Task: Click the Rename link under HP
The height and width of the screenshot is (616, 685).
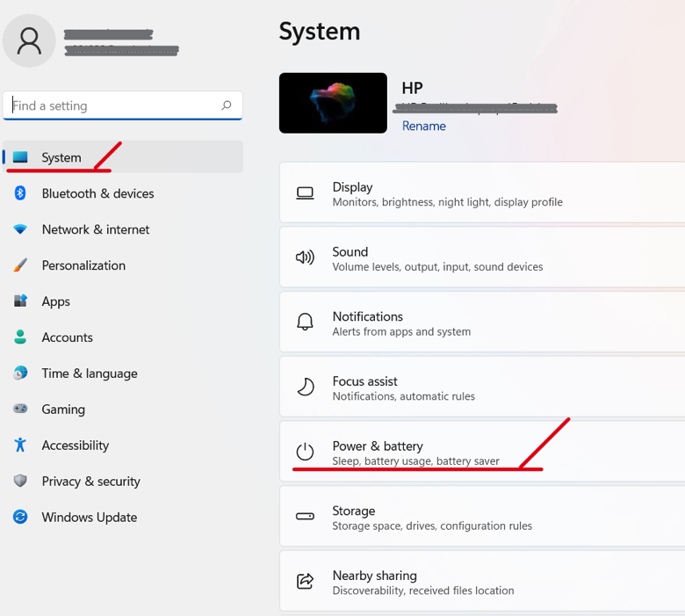Action: [x=424, y=126]
